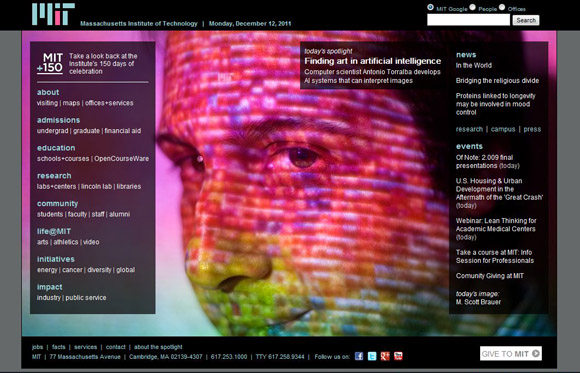The image size is (580, 373).
Task: Open the staff link
Action: [98, 214]
